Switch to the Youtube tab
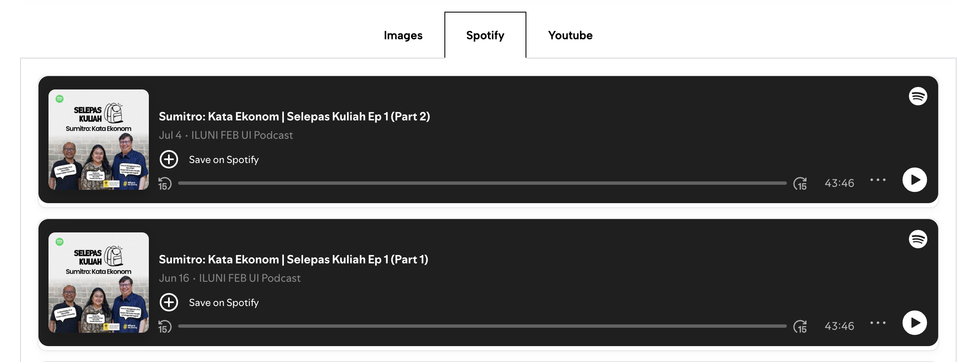 pyautogui.click(x=570, y=36)
